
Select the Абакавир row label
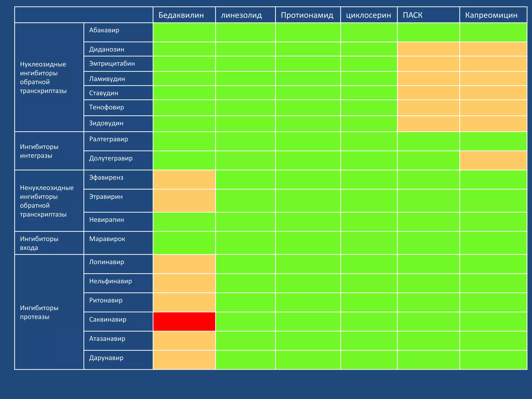104,30
